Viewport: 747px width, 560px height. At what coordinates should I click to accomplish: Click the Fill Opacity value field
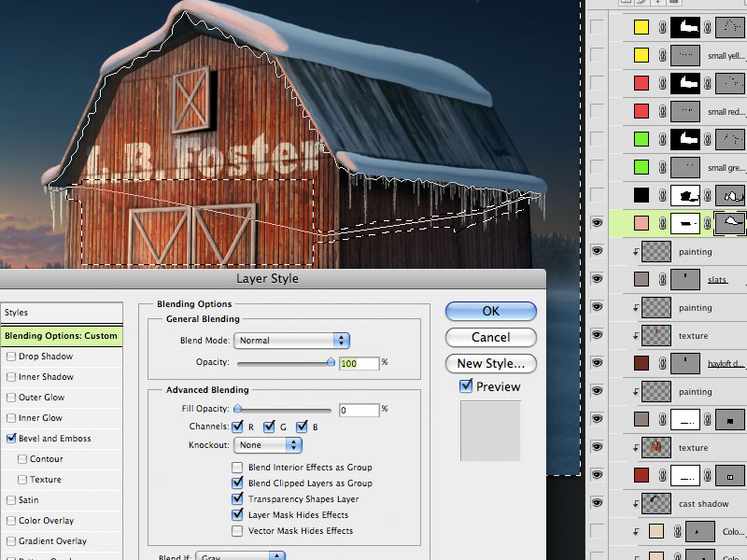[359, 410]
